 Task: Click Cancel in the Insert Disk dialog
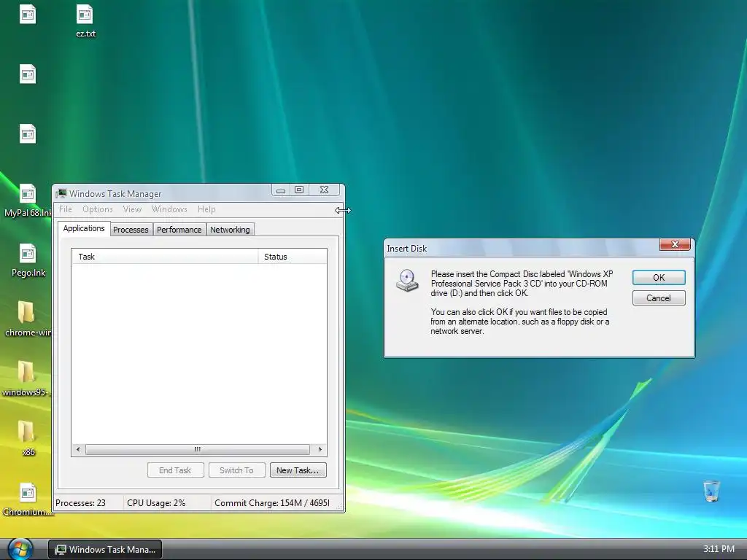[659, 298]
